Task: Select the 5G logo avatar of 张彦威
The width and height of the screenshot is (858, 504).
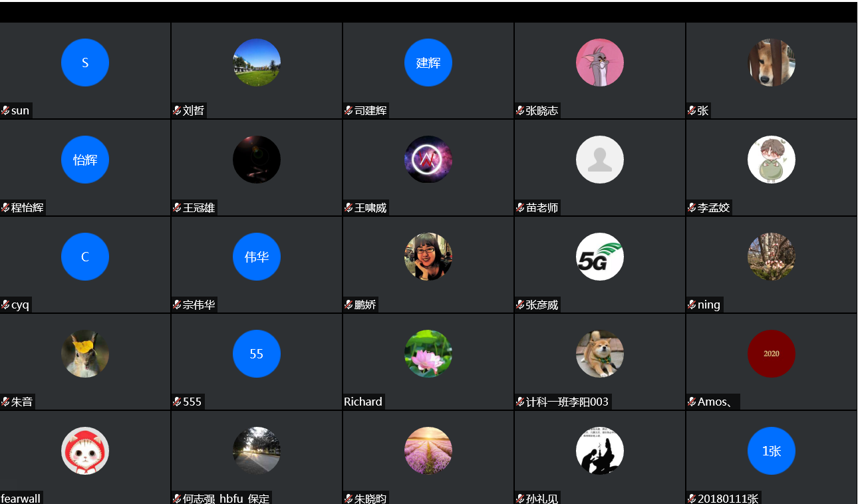Action: 600,257
